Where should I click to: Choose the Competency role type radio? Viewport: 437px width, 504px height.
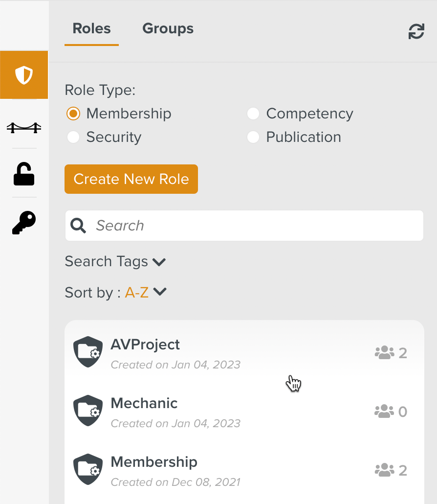(x=253, y=114)
